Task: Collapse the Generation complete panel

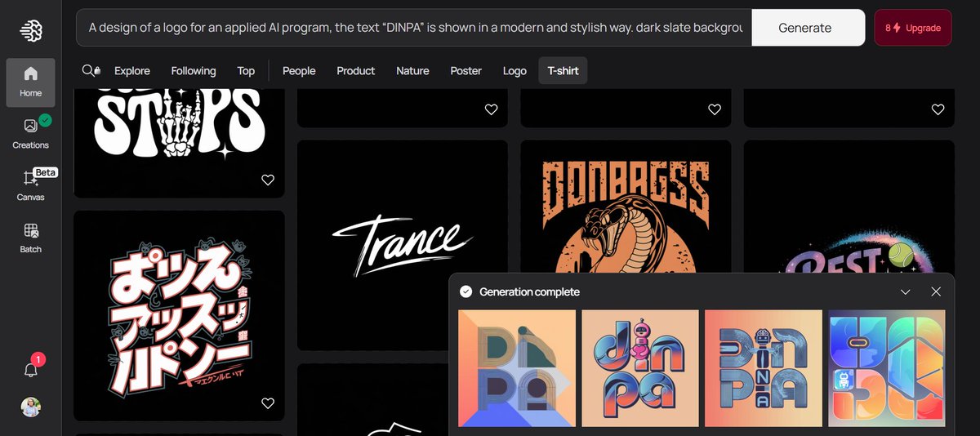Action: click(x=905, y=291)
